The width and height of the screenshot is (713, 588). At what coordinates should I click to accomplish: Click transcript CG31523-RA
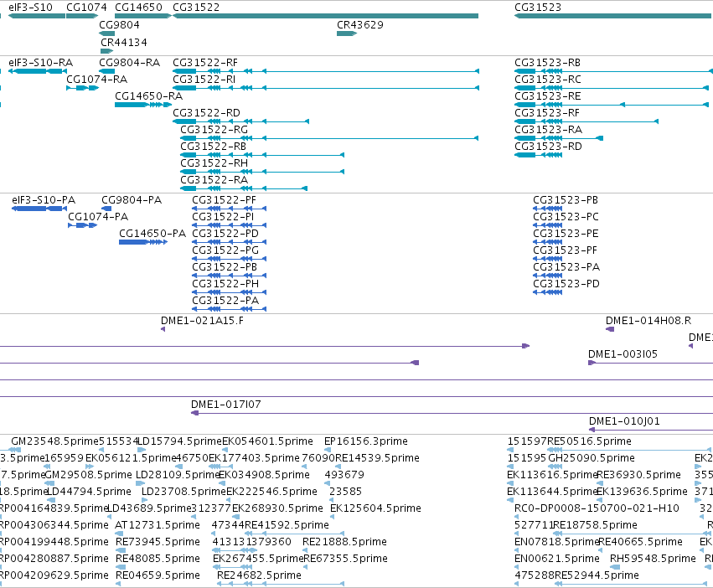click(559, 138)
